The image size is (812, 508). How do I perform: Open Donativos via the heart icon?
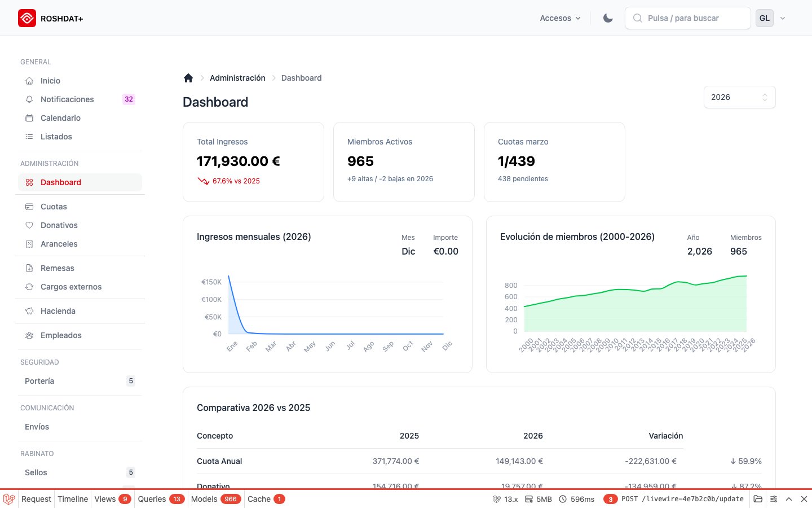click(29, 225)
